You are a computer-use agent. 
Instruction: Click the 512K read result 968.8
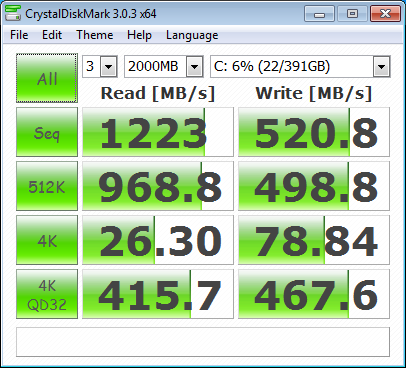158,186
